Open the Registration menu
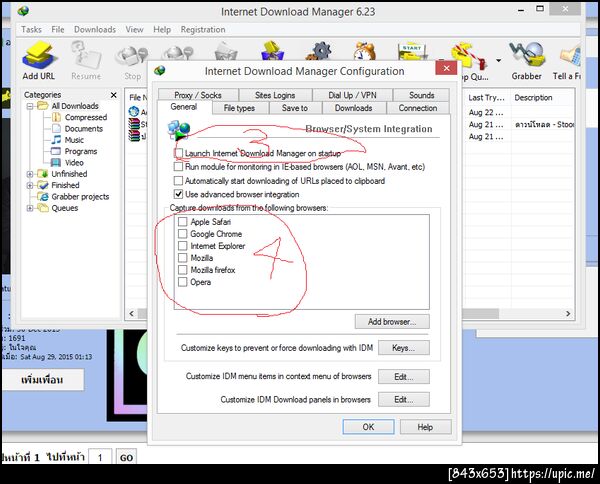The width and height of the screenshot is (600, 484). 203,29
